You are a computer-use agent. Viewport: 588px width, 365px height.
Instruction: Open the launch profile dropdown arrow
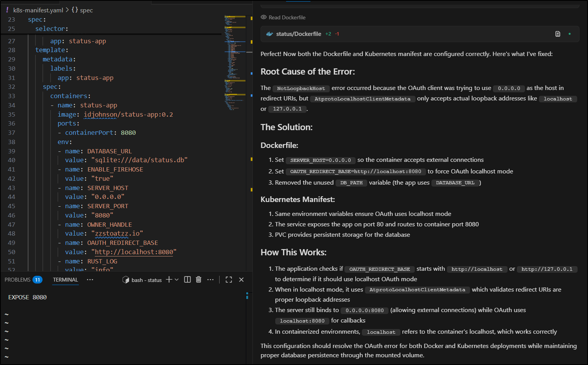pyautogui.click(x=177, y=280)
